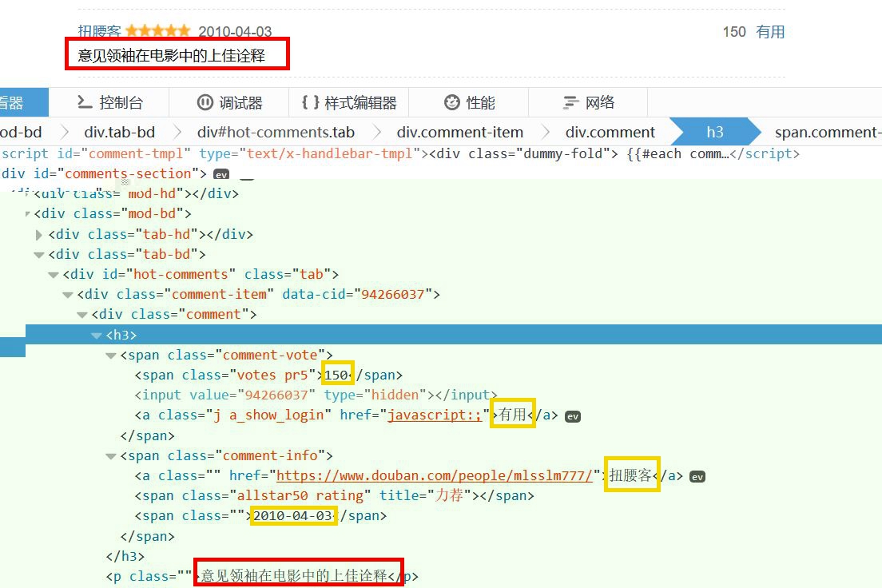
Task: Collapse the comment-item div node
Action: pyautogui.click(x=67, y=295)
